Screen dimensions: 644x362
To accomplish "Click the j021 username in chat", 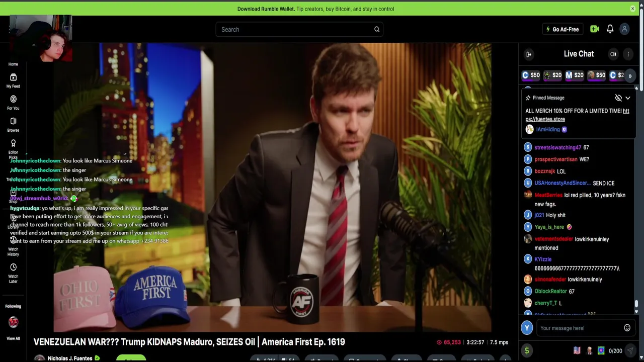I will [x=539, y=215].
